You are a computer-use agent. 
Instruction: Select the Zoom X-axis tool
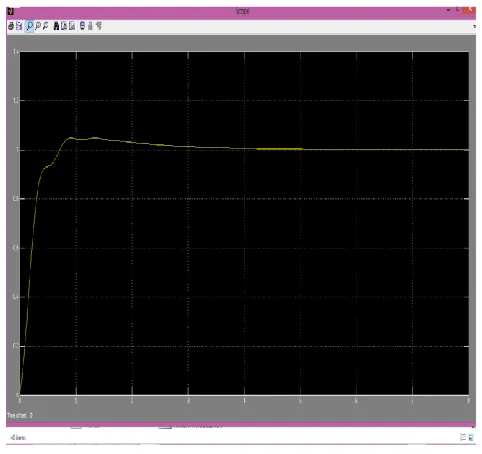(38, 26)
